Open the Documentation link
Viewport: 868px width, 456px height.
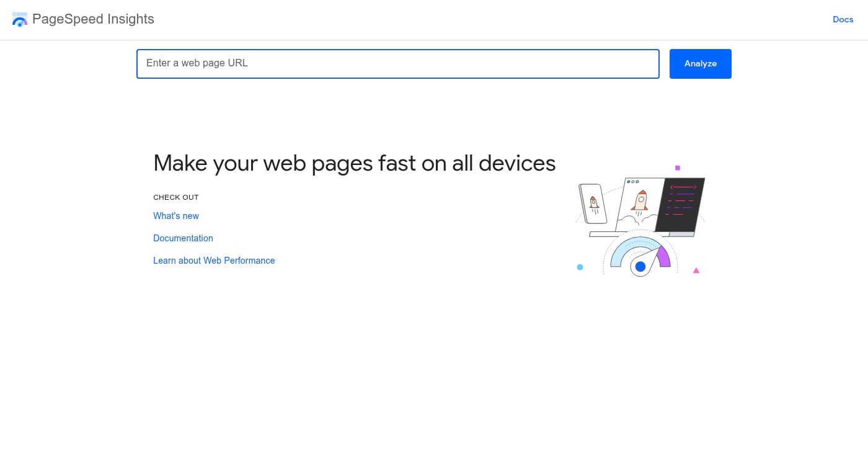pos(183,238)
